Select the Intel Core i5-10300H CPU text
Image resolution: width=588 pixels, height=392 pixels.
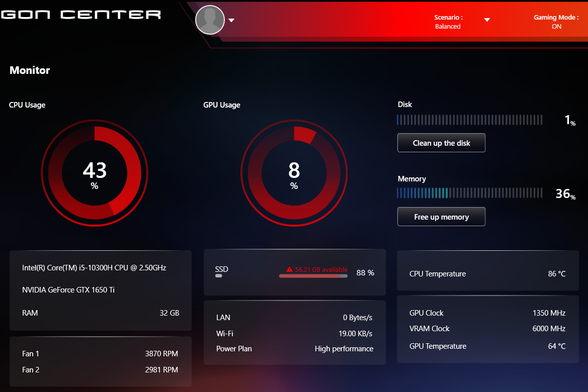click(x=94, y=267)
